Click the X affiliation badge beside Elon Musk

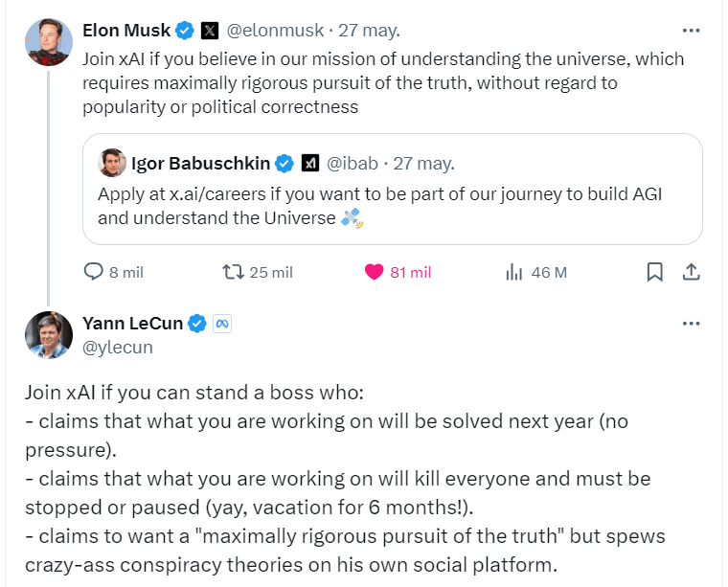(x=210, y=31)
